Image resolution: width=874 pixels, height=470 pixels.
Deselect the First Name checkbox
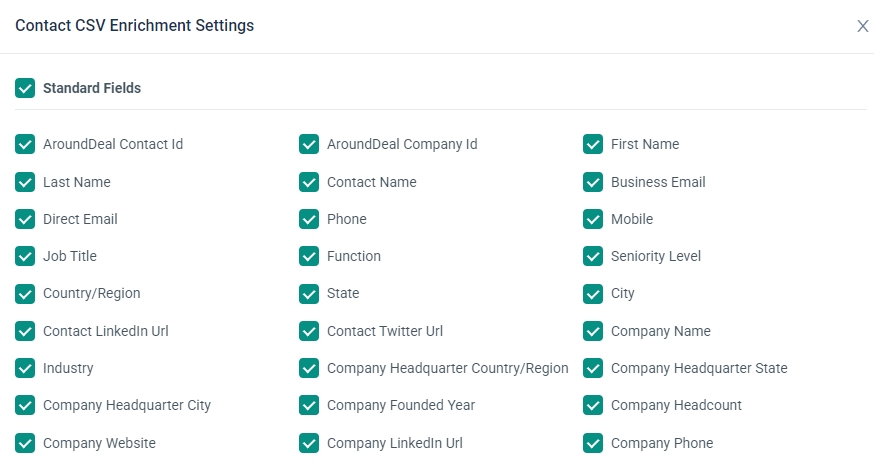(593, 144)
